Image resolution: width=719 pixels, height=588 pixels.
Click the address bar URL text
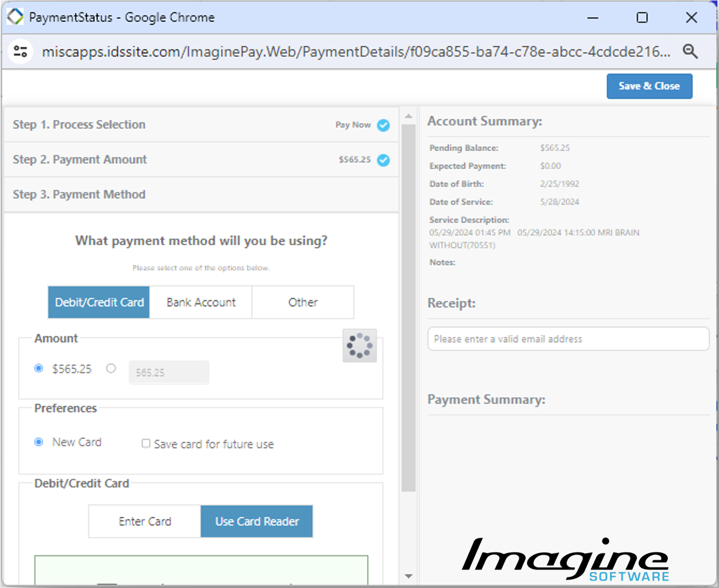tap(356, 52)
